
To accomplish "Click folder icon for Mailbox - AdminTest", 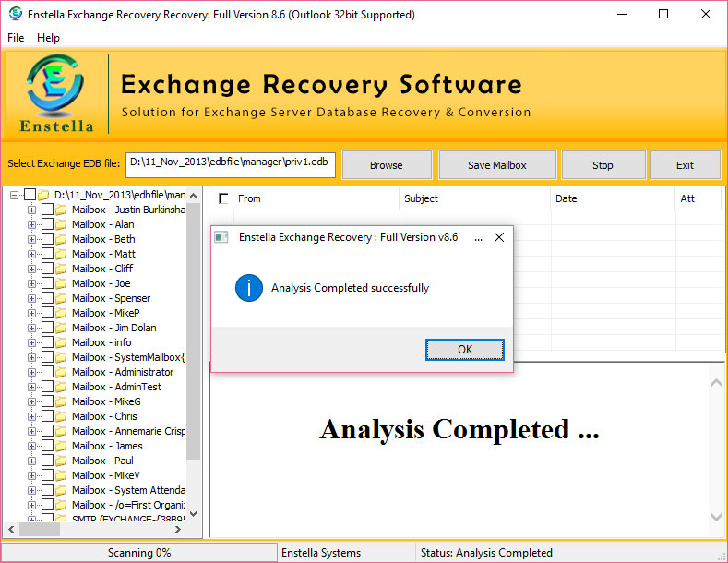I will tap(61, 387).
